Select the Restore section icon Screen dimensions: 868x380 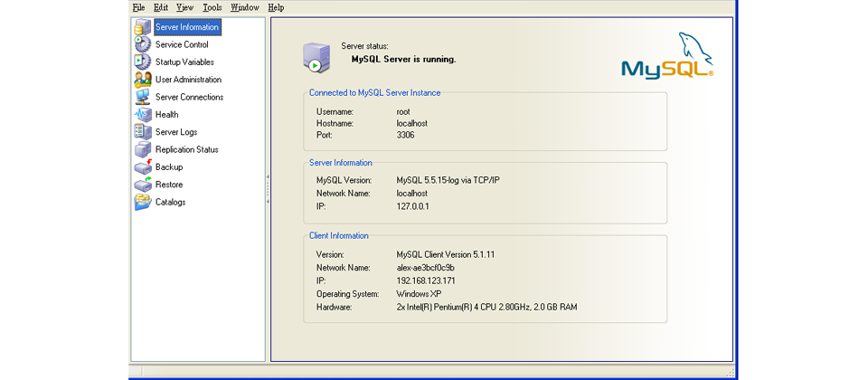143,185
